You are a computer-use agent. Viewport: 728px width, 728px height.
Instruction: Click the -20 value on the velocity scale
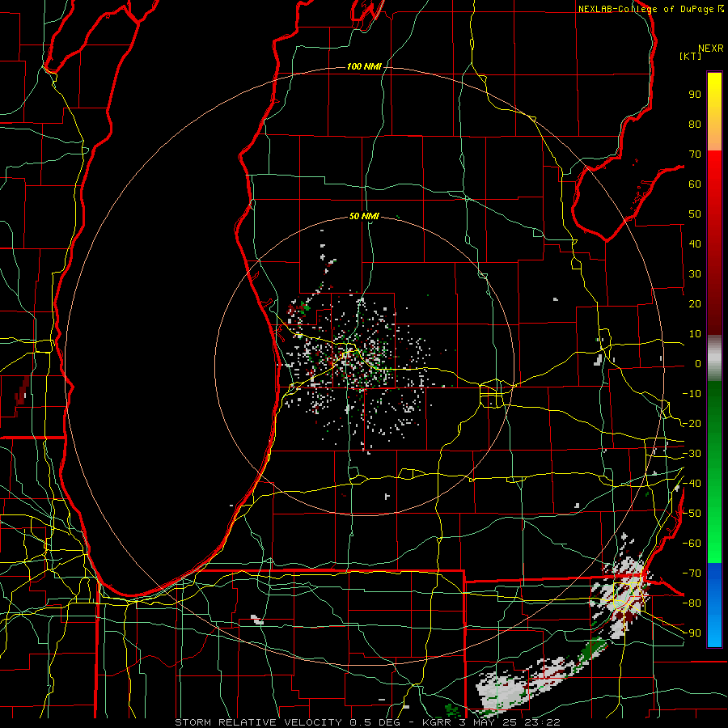point(692,424)
